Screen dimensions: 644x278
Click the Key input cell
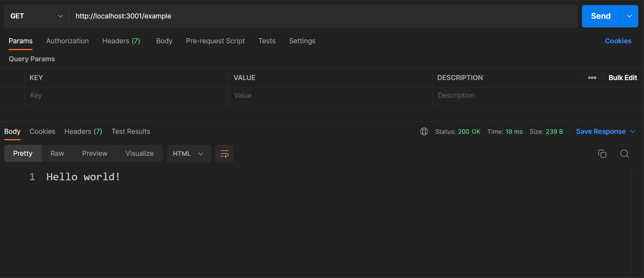tap(126, 96)
